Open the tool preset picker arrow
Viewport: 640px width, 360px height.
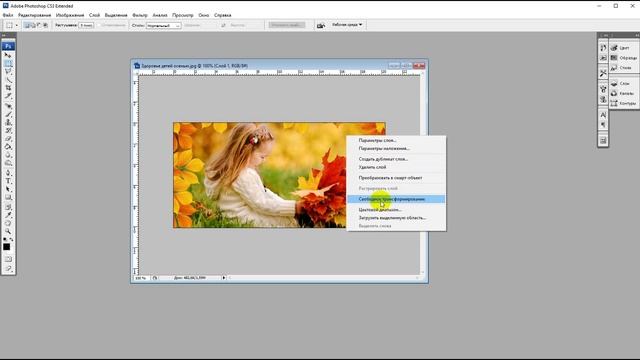17,25
